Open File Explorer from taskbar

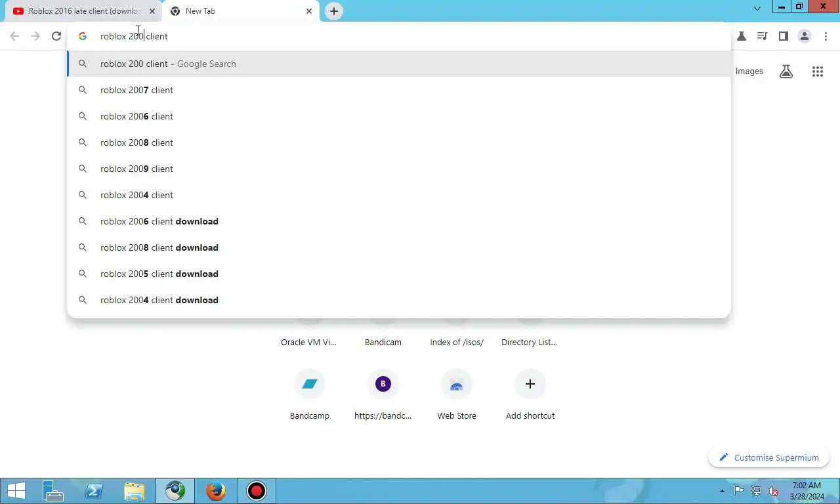(135, 491)
